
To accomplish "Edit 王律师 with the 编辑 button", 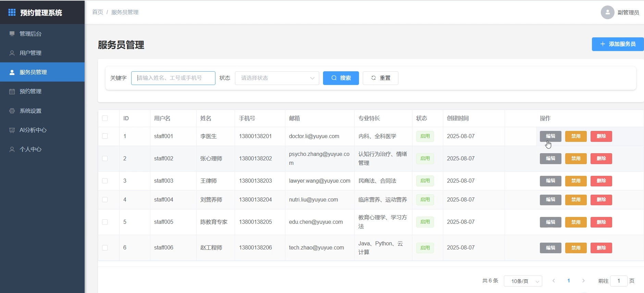I will click(550, 181).
